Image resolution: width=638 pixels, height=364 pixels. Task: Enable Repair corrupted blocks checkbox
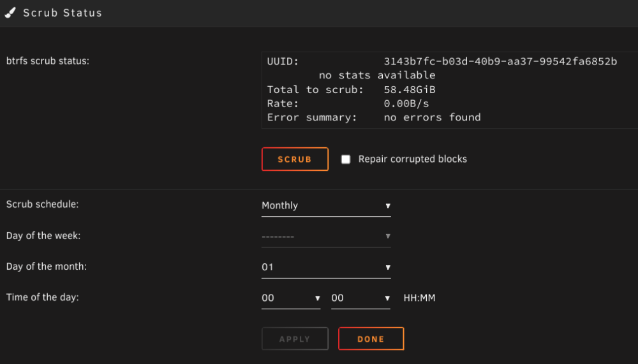coord(346,159)
